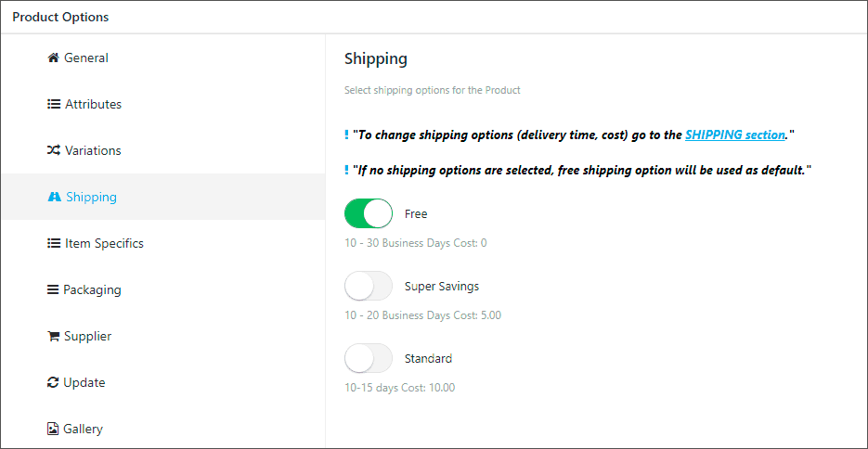The image size is (868, 449).
Task: Click the bars icon next to Packaging
Action: click(x=53, y=289)
